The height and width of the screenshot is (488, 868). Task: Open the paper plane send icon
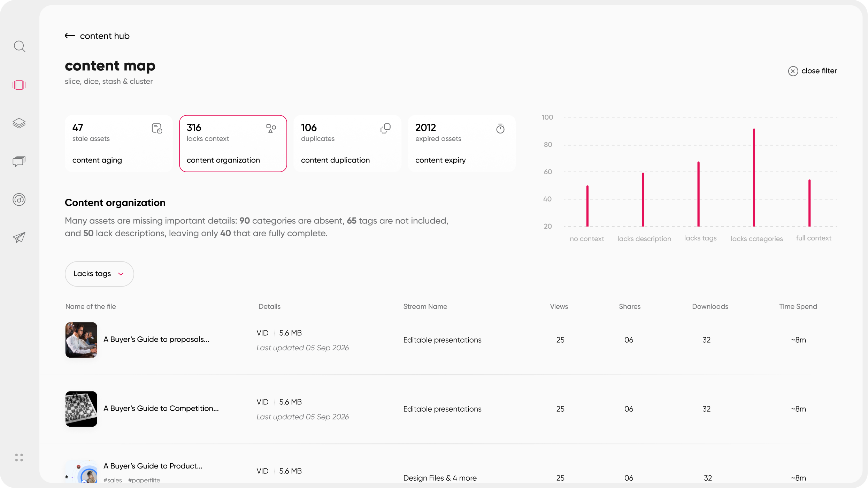19,237
